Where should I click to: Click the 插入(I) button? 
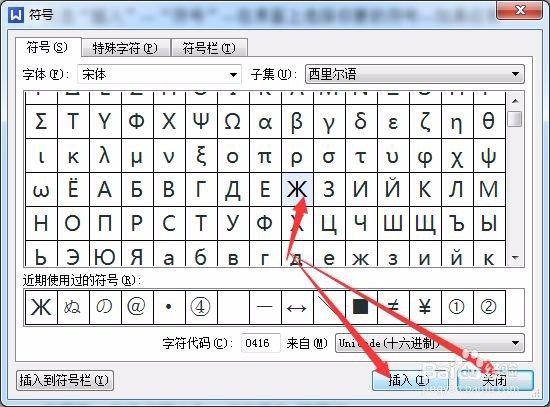click(410, 380)
